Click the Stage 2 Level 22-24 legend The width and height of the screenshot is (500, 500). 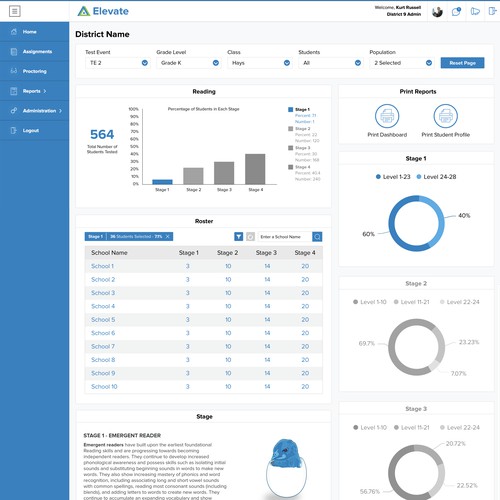460,302
